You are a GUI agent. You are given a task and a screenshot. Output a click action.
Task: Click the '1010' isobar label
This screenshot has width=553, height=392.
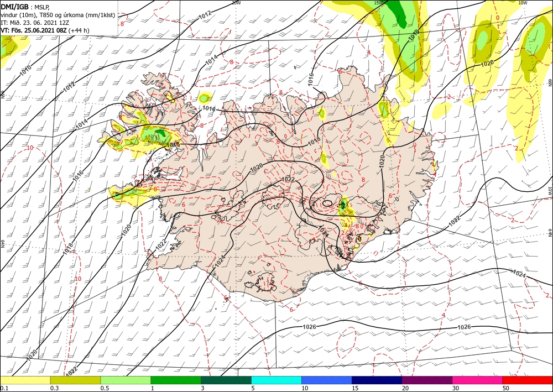[x=26, y=70]
